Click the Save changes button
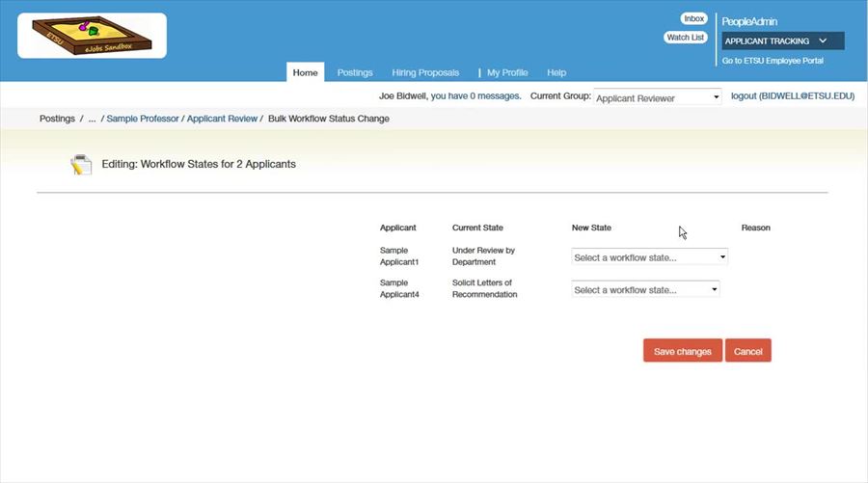The height and width of the screenshot is (483, 868). pos(682,351)
